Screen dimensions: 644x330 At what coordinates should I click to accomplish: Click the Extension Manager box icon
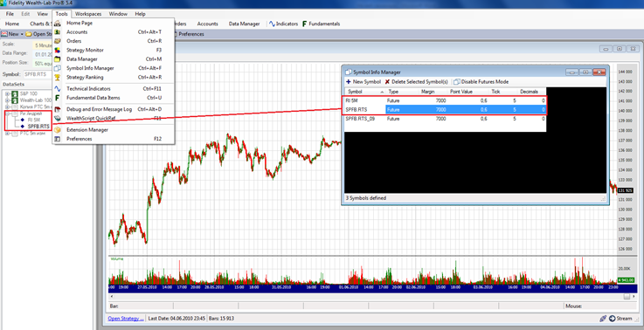[x=58, y=130]
